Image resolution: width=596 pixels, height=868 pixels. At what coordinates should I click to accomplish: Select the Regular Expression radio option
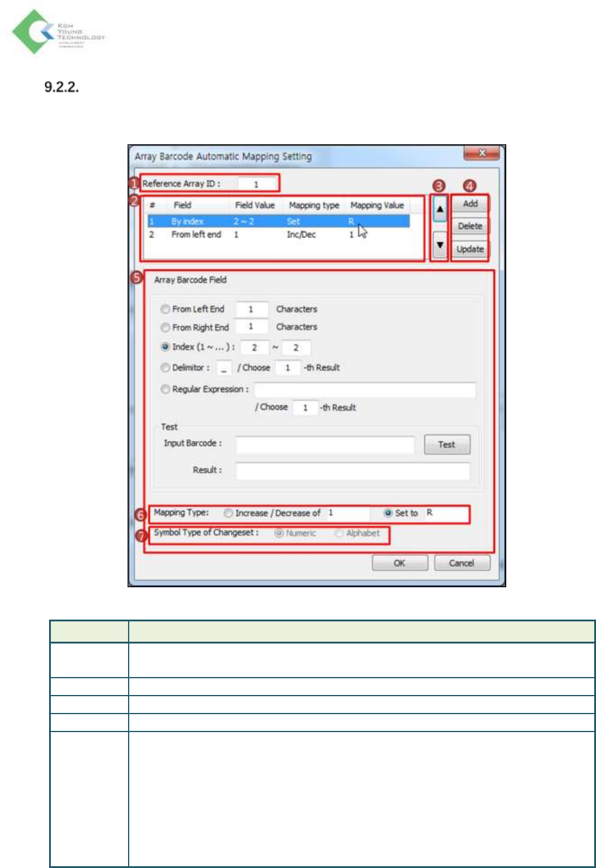click(165, 389)
